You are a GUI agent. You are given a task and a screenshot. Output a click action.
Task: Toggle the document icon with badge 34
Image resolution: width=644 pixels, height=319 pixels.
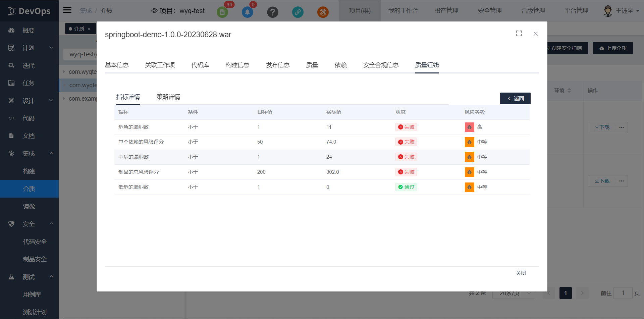pos(222,12)
